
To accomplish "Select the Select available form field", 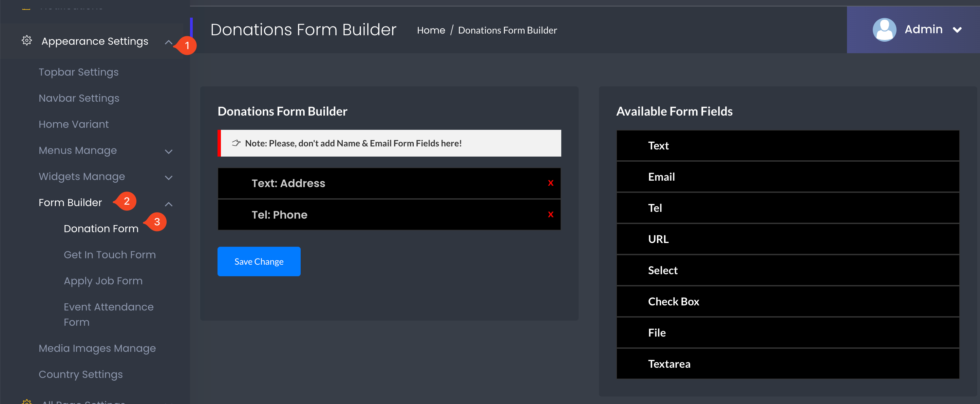I will click(788, 270).
